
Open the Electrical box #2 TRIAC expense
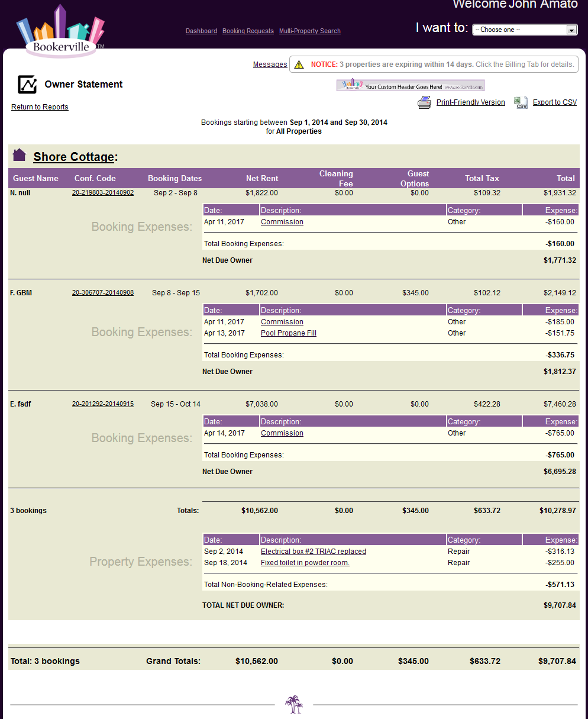[313, 552]
